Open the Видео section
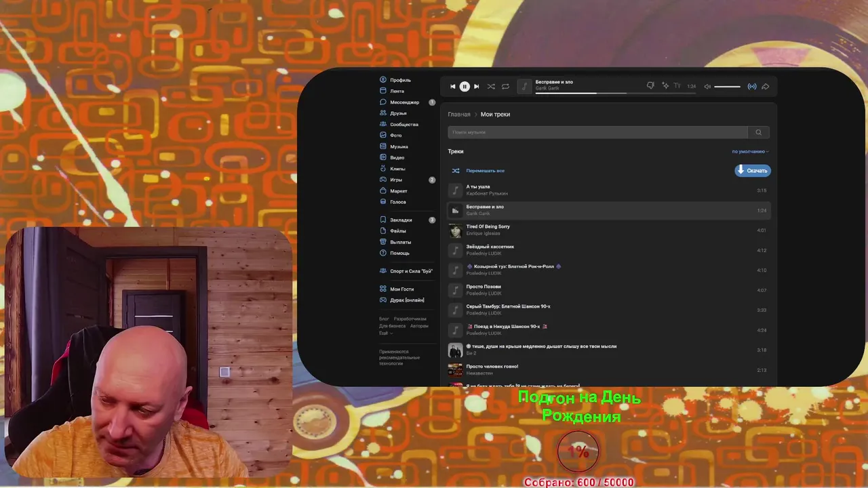This screenshot has width=868, height=488. pos(392,157)
